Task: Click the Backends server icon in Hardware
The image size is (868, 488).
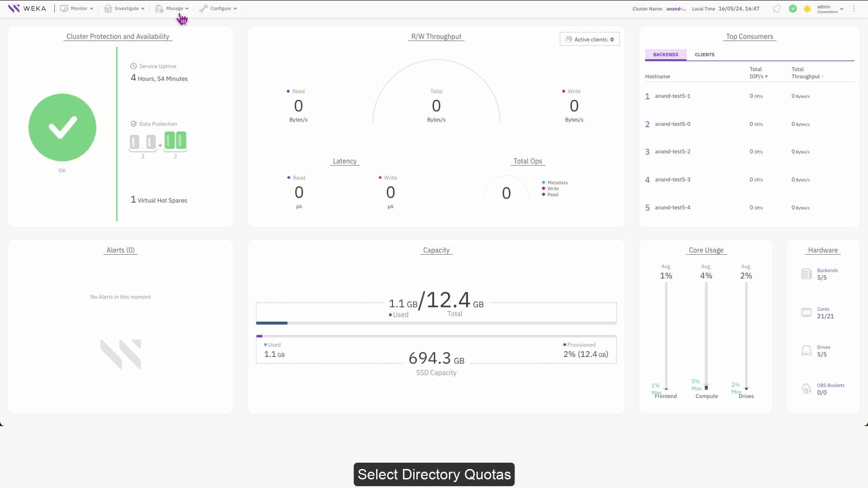Action: pos(807,274)
